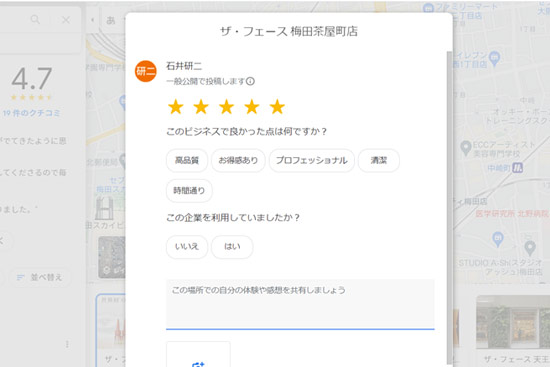550x367 pixels.
Task: Choose はい for prior use question
Action: click(x=232, y=247)
